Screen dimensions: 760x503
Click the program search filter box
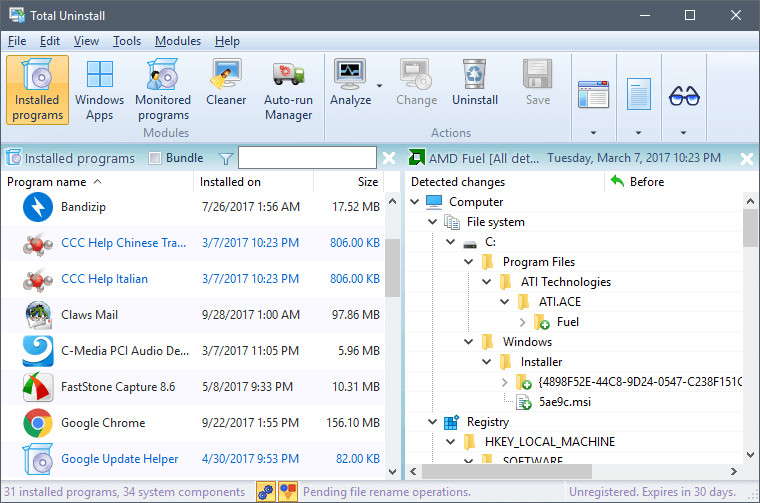point(307,158)
